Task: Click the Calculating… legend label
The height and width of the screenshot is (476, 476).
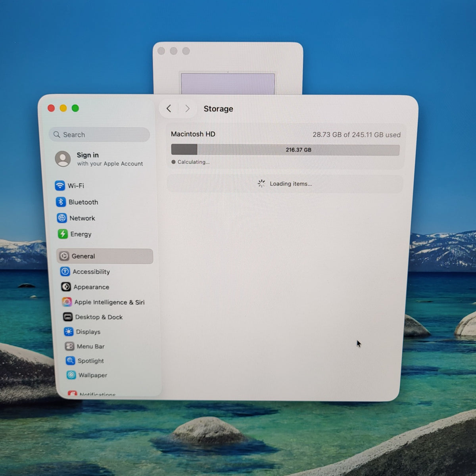Action: 194,162
